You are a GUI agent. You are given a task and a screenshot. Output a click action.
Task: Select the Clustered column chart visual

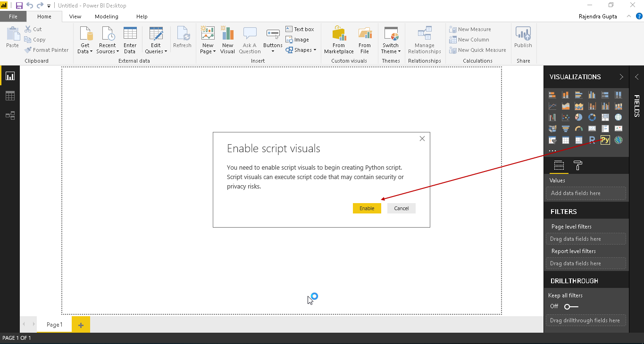pyautogui.click(x=592, y=95)
